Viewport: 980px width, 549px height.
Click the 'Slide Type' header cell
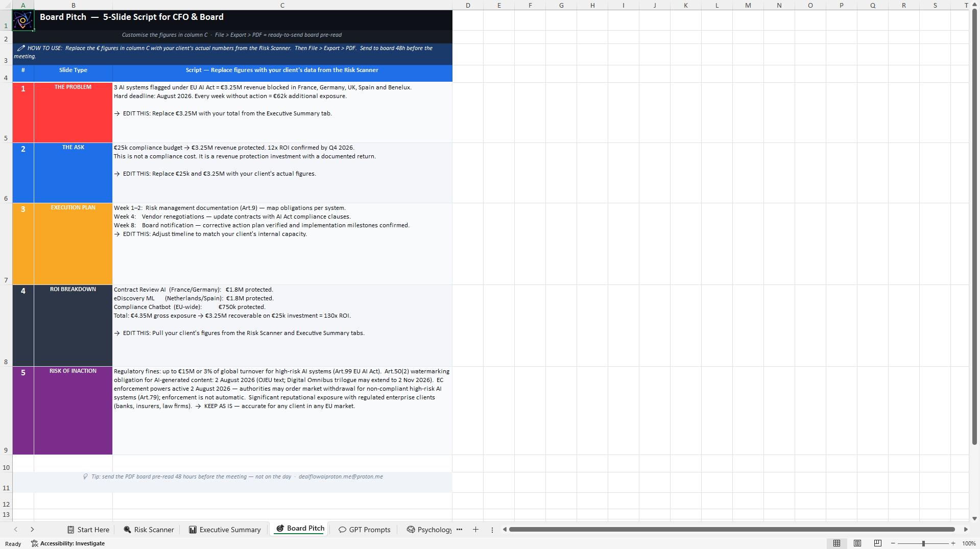point(73,73)
